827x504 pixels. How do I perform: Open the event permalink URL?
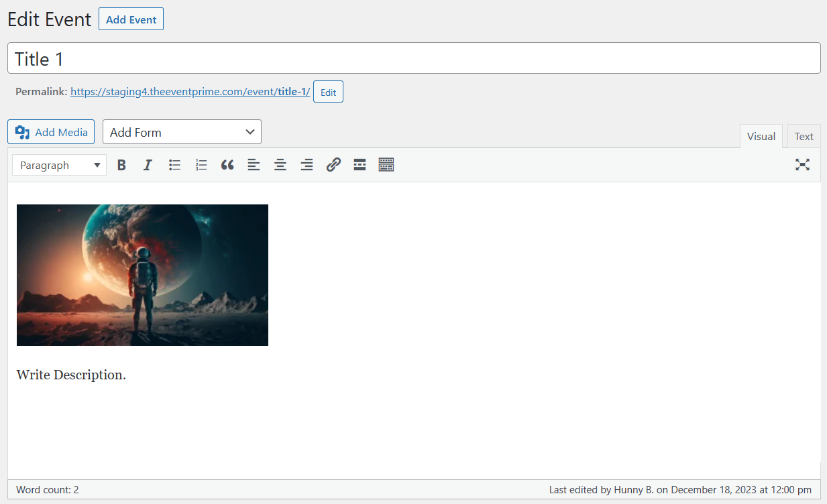[190, 92]
